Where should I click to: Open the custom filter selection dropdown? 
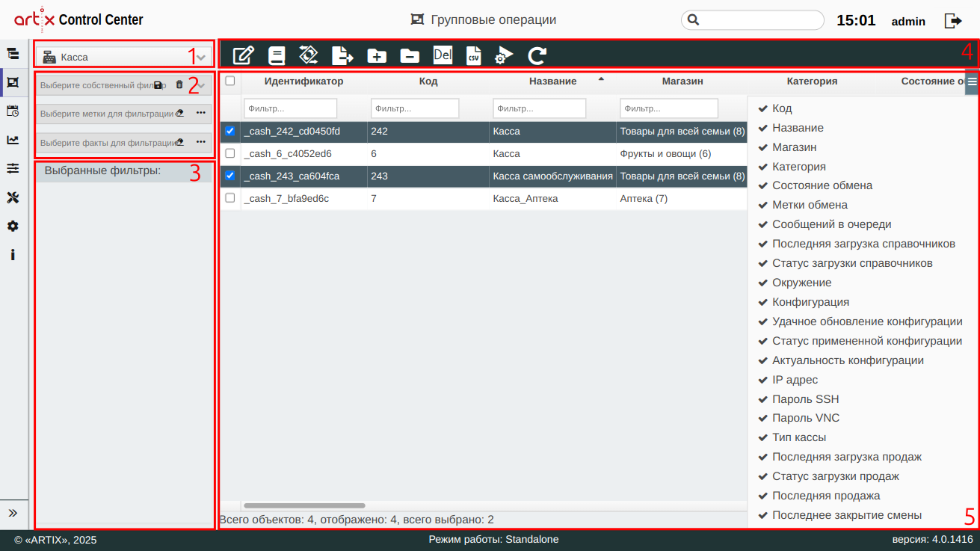(x=201, y=85)
